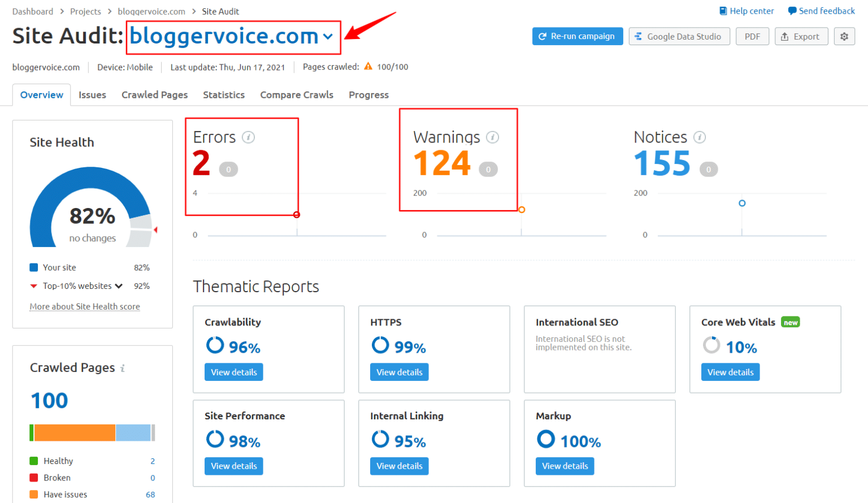
Task: Click the Errors chart data point
Action: [297, 215]
